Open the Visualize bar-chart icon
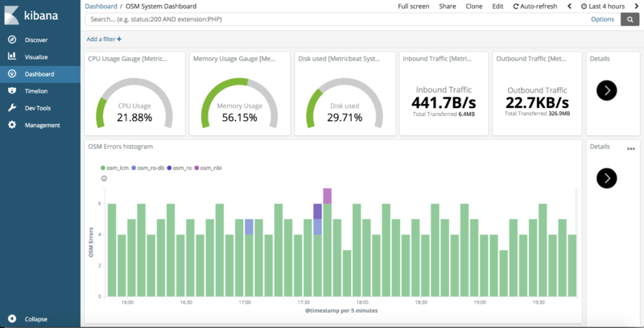 pyautogui.click(x=12, y=57)
